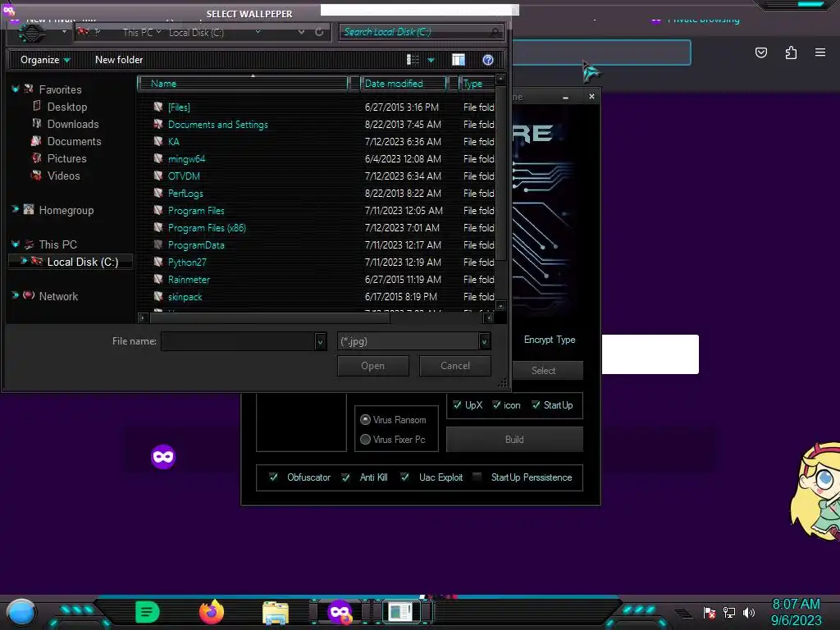840x630 pixels.
Task: Toggle the Obfuscator checkbox
Action: point(273,477)
